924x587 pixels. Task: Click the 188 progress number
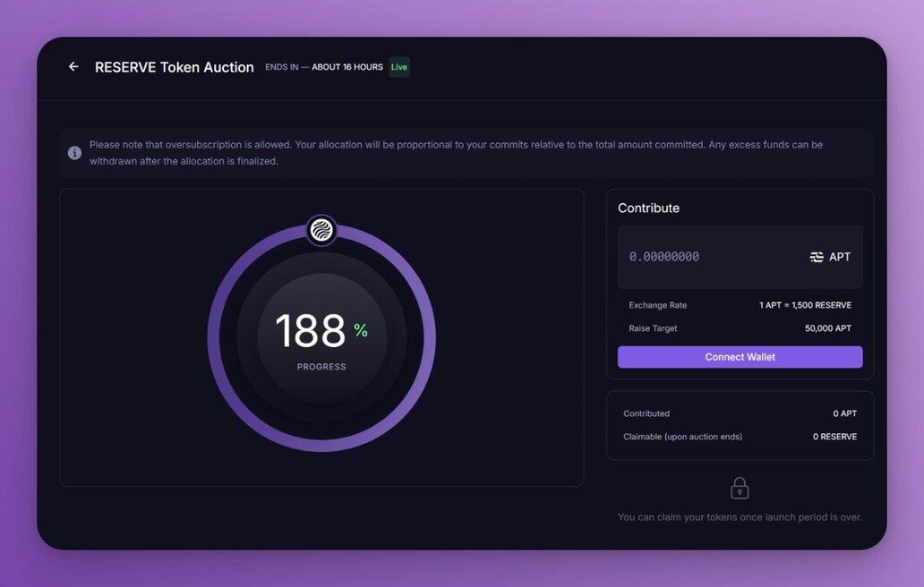[x=310, y=332]
